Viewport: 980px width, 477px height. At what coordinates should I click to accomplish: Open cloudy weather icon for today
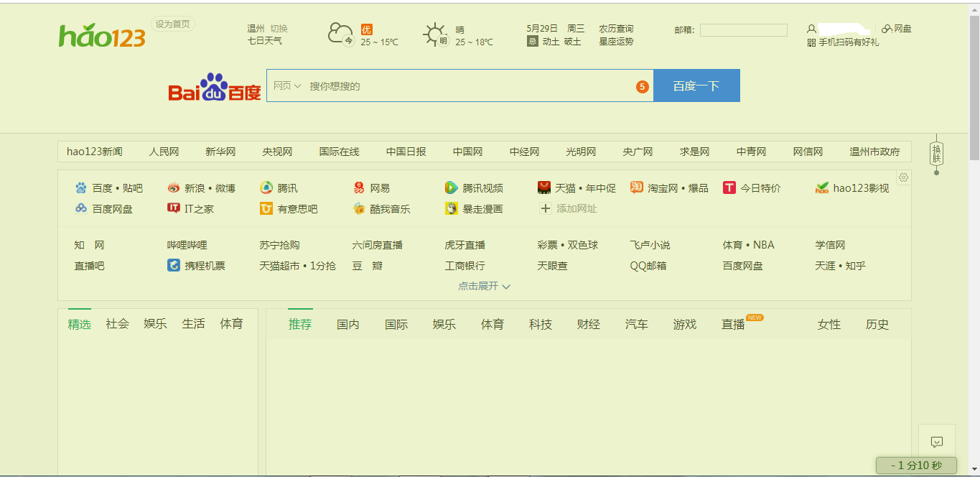[x=341, y=34]
